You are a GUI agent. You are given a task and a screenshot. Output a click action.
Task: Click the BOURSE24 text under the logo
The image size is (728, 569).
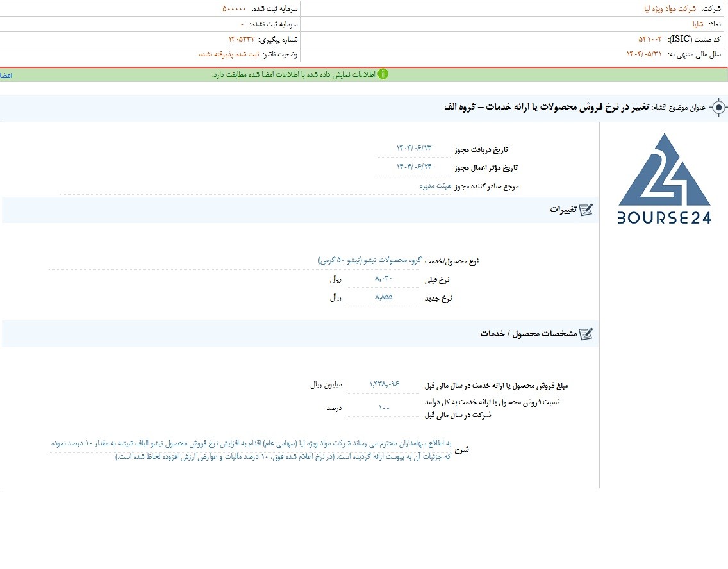[665, 218]
